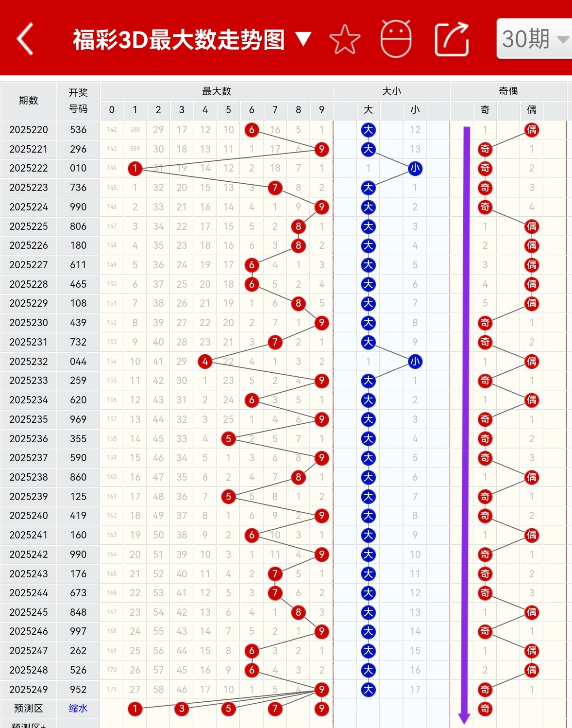Click the 奇偶 section header
This screenshot has width=572, height=728.
pyautogui.click(x=508, y=91)
